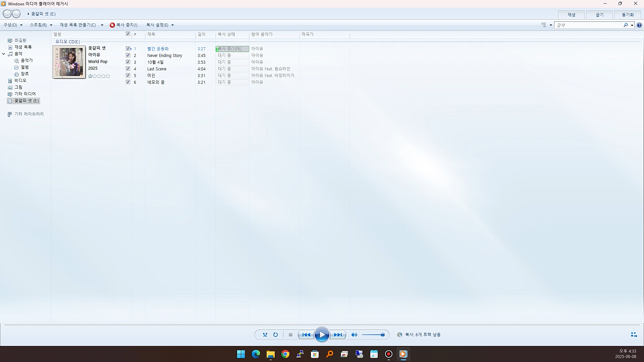Click the 검색 search input field
Viewport: 644px width, 362px height.
click(589, 25)
